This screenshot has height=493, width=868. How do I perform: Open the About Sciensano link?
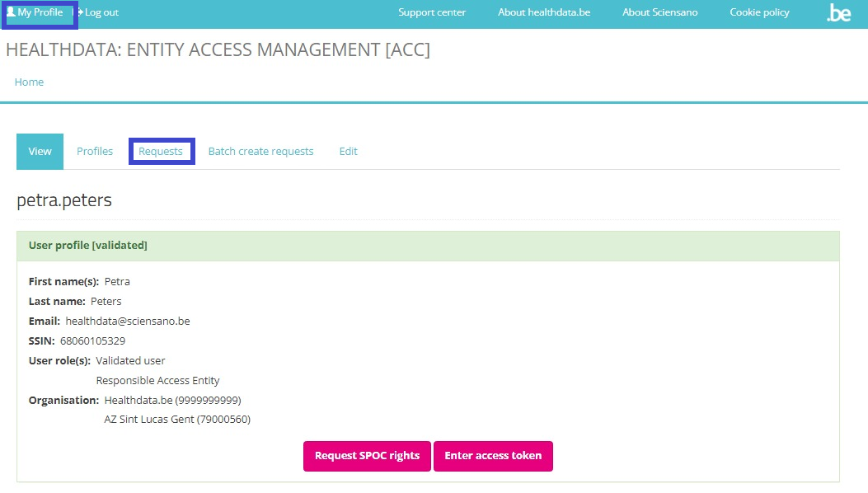659,12
